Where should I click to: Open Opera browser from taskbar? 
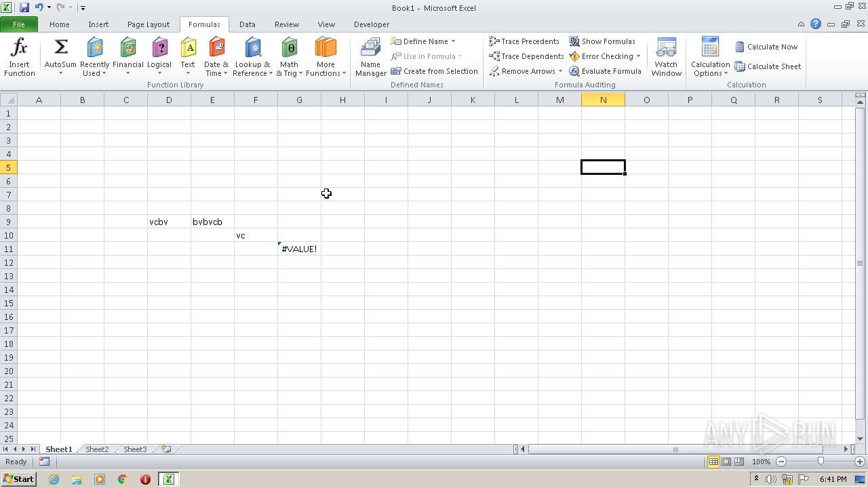pyautogui.click(x=145, y=479)
